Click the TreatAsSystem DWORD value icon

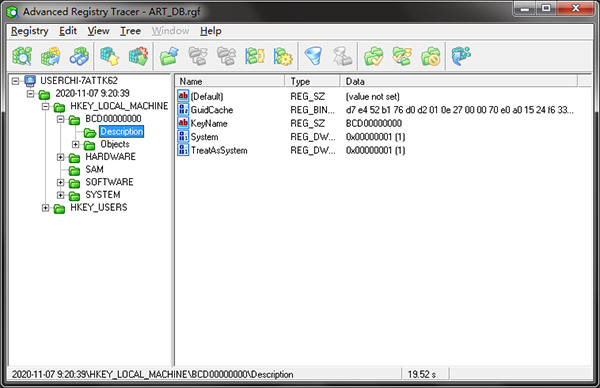tap(183, 150)
